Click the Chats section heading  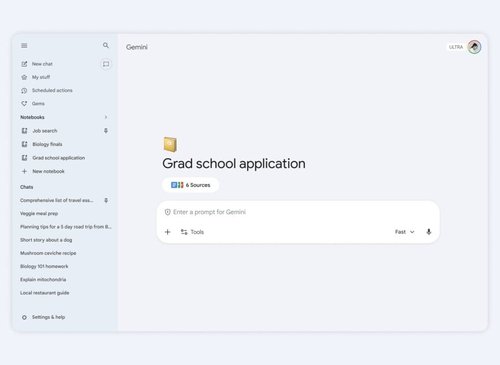coord(27,187)
